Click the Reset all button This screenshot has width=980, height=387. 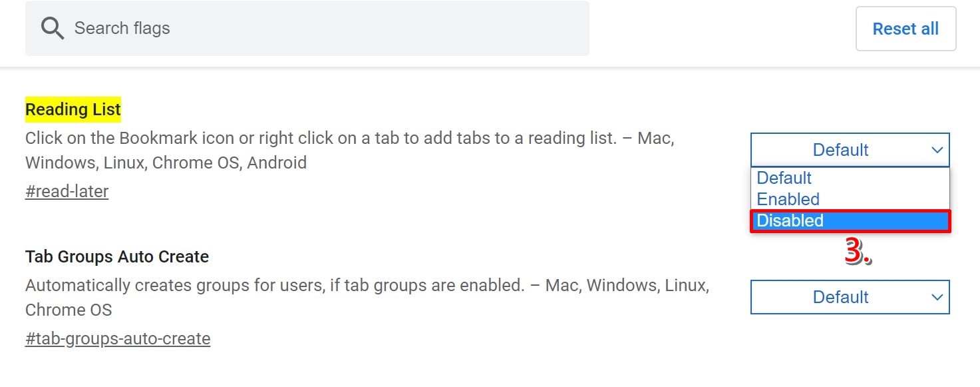click(x=905, y=29)
